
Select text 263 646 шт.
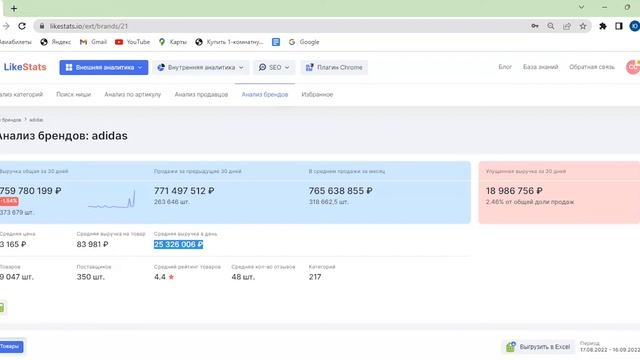click(171, 202)
